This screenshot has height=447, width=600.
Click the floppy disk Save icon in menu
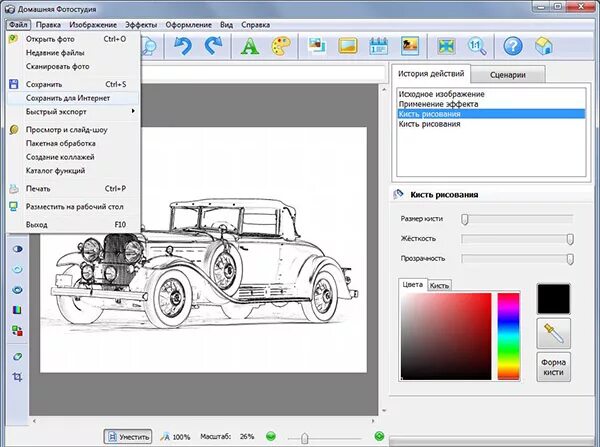14,84
